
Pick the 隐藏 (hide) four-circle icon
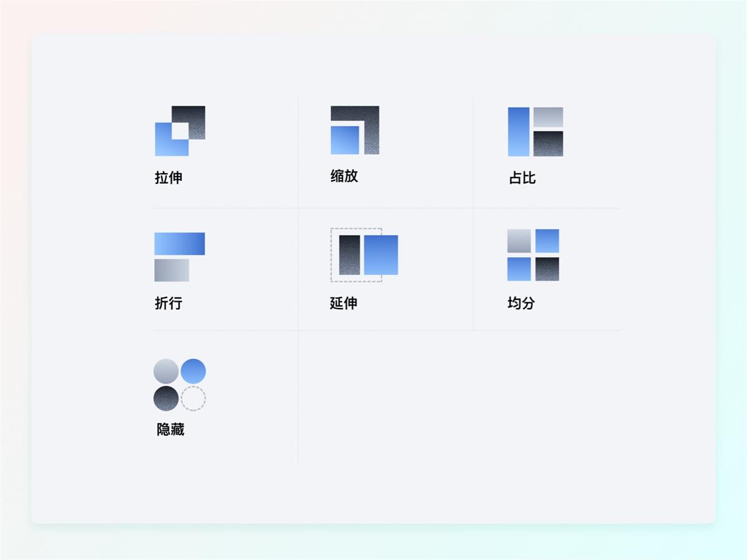click(x=180, y=385)
